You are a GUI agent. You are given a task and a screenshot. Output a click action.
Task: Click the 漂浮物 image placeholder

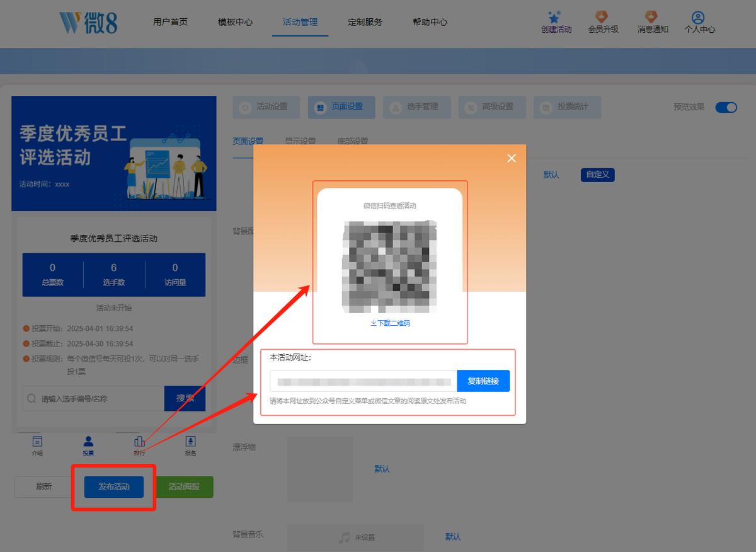(320, 469)
